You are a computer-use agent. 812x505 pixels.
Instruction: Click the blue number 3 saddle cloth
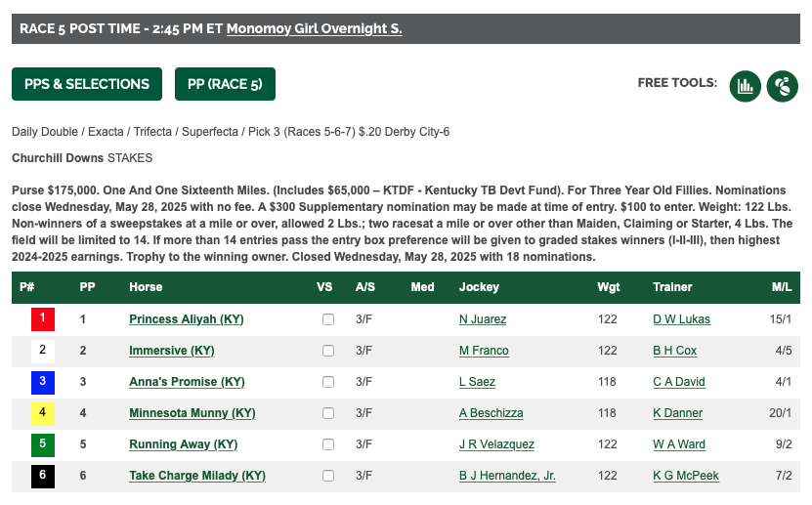pos(42,382)
